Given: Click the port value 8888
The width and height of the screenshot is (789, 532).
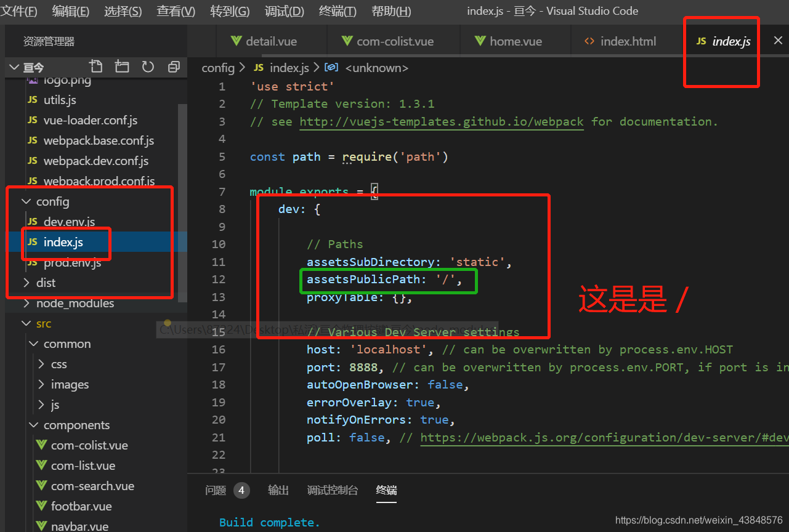Looking at the screenshot, I should [364, 368].
